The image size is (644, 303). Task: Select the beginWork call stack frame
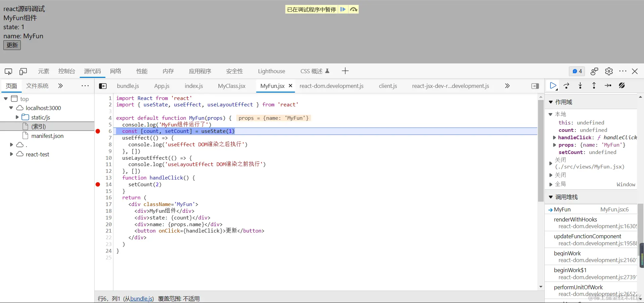coord(591,257)
